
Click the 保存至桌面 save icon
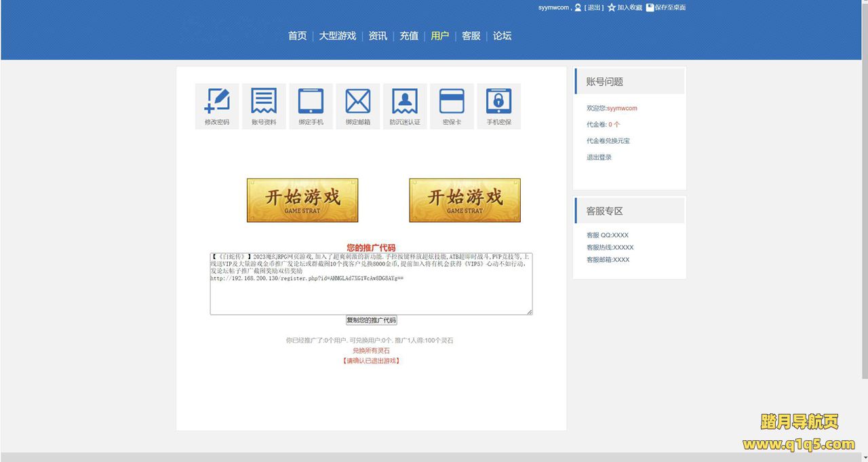point(650,7)
